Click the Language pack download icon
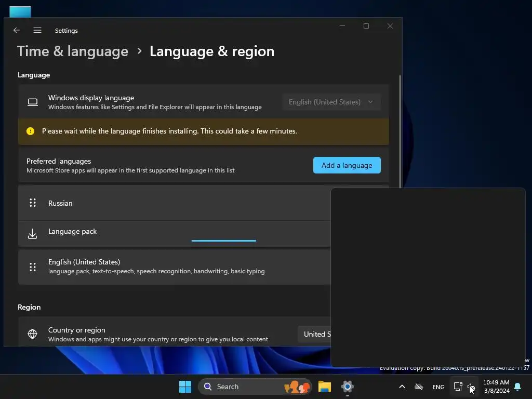The image size is (532, 399). [33, 234]
